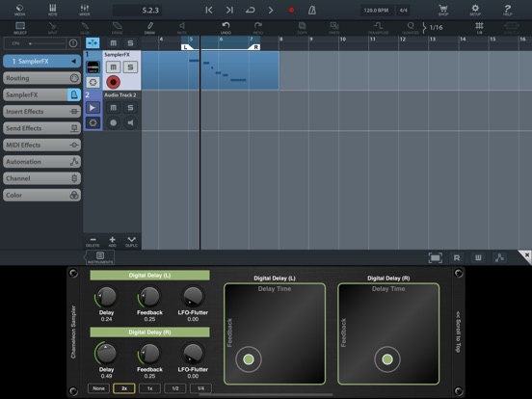The width and height of the screenshot is (532, 399).
Task: Click the Digital Delay (R) Delay knob
Action: tap(106, 353)
